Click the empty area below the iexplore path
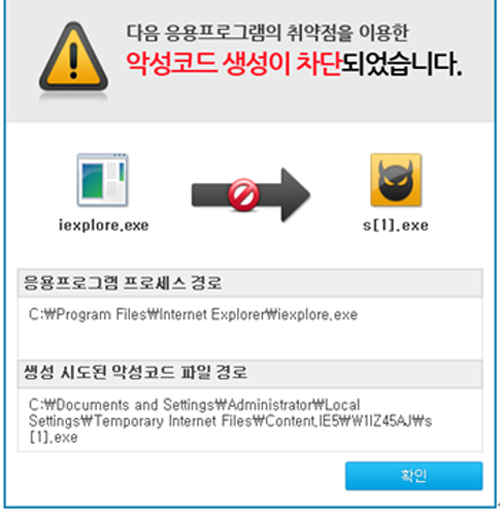 click(x=250, y=342)
